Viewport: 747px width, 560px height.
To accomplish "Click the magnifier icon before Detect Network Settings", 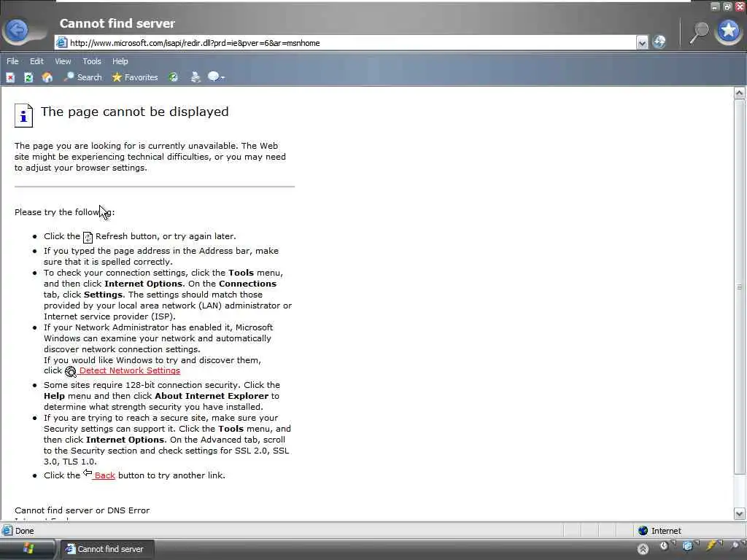I will click(x=71, y=371).
